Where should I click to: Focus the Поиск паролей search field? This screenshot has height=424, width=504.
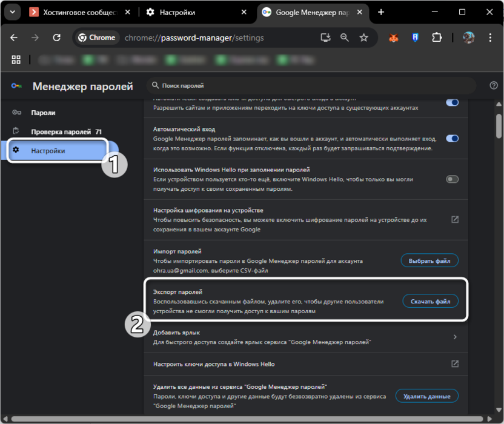311,85
